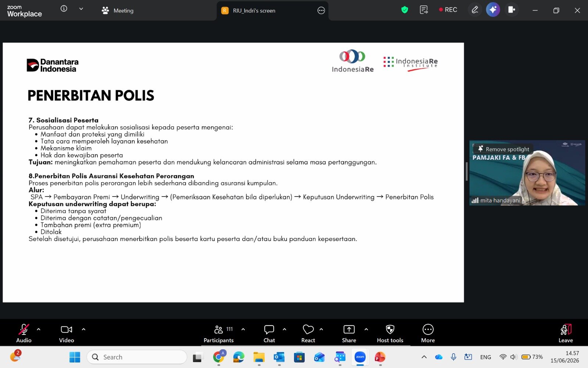
Task: Switch ENG input language
Action: (485, 357)
